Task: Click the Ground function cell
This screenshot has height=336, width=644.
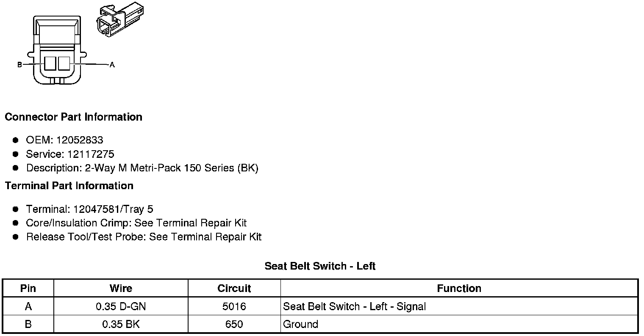Action: click(x=459, y=324)
